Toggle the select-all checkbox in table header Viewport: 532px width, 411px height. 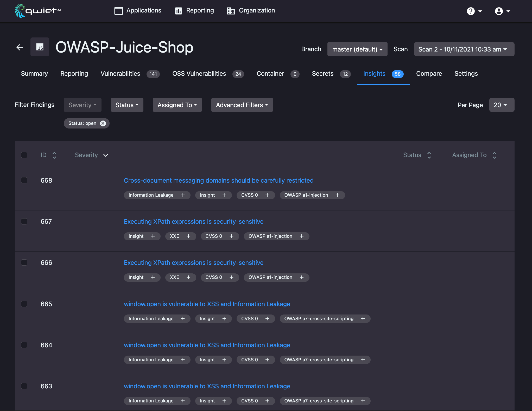click(x=24, y=155)
